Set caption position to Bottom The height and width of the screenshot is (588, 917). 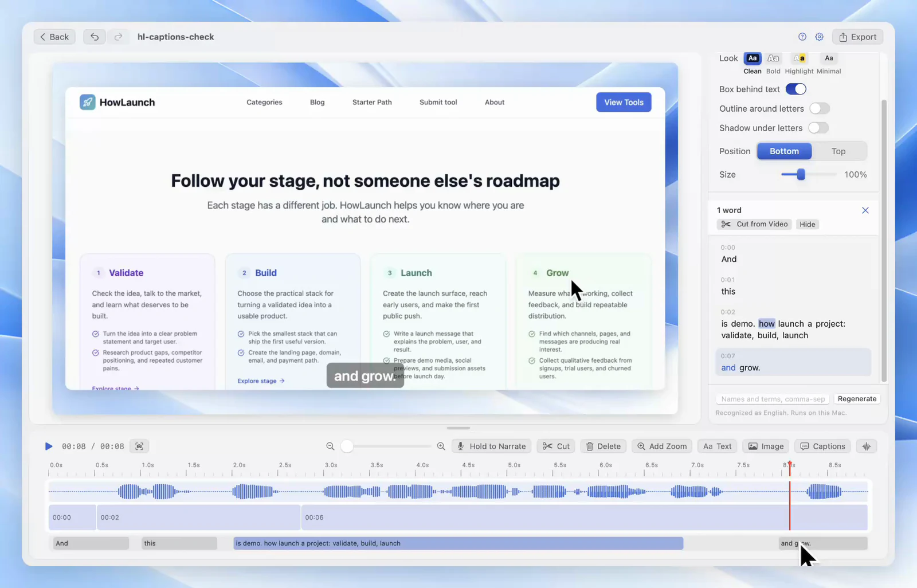point(784,151)
